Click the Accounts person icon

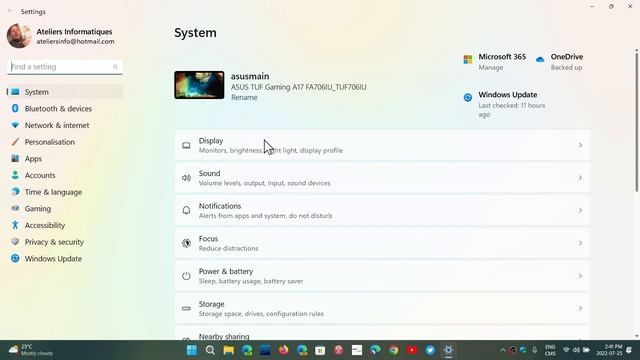coord(15,175)
